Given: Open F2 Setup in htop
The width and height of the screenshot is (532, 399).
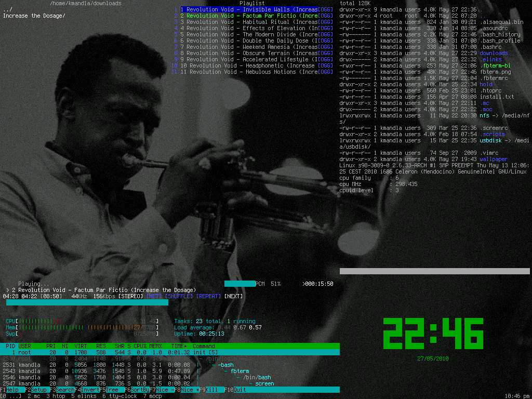Looking at the screenshot, I should pyautogui.click(x=36, y=390).
